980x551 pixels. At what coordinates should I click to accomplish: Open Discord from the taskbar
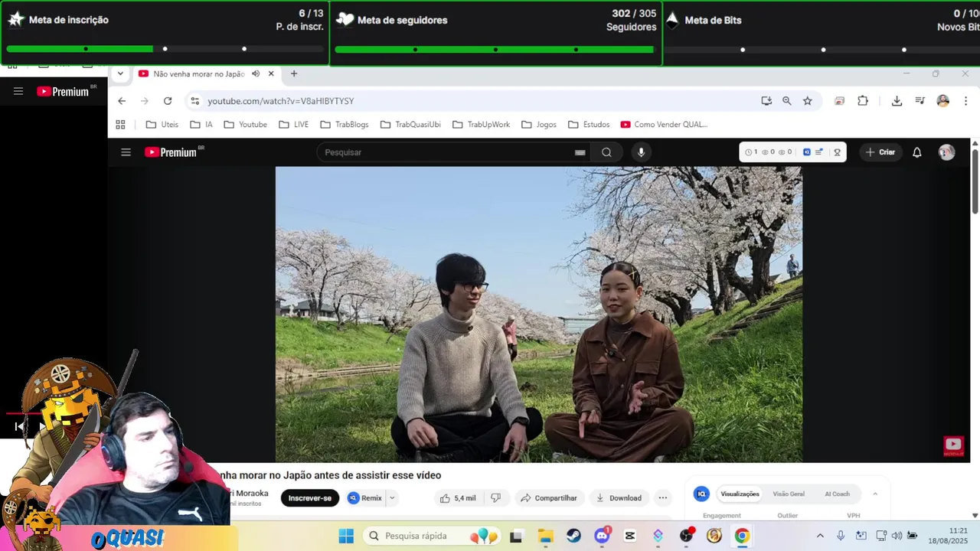click(x=602, y=536)
